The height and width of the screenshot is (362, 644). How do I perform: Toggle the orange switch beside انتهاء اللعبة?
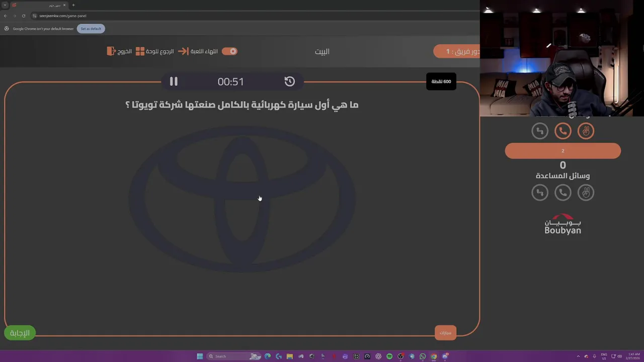(229, 51)
